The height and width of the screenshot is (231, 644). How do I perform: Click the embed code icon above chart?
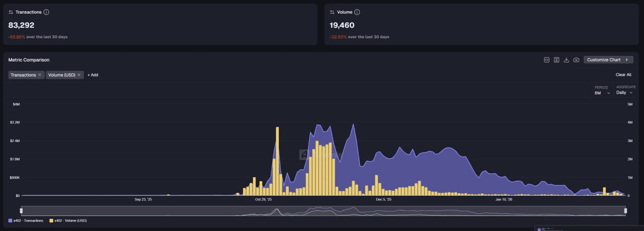pos(546,60)
